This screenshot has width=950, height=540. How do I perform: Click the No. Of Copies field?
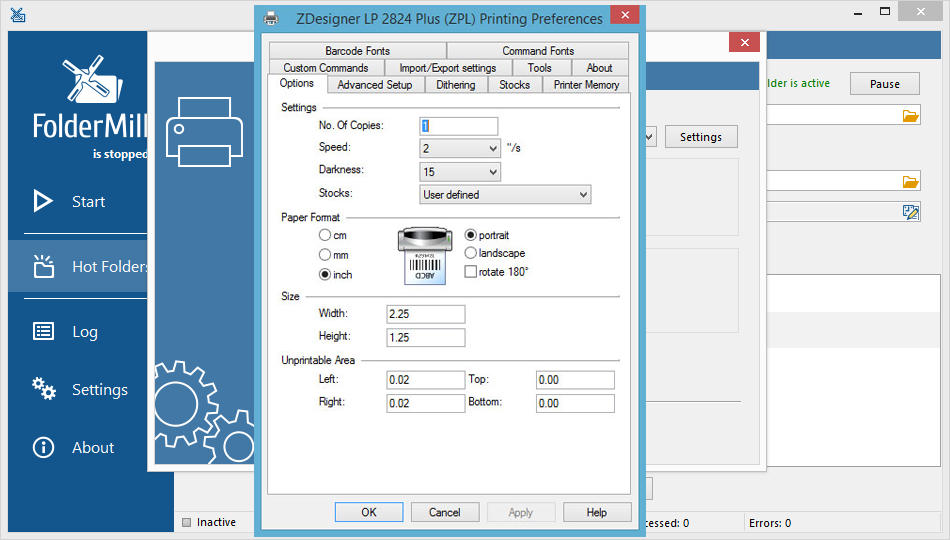459,126
